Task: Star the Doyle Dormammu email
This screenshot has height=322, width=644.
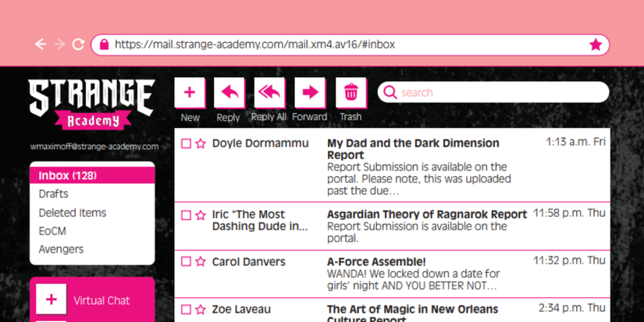Action: coord(201,143)
